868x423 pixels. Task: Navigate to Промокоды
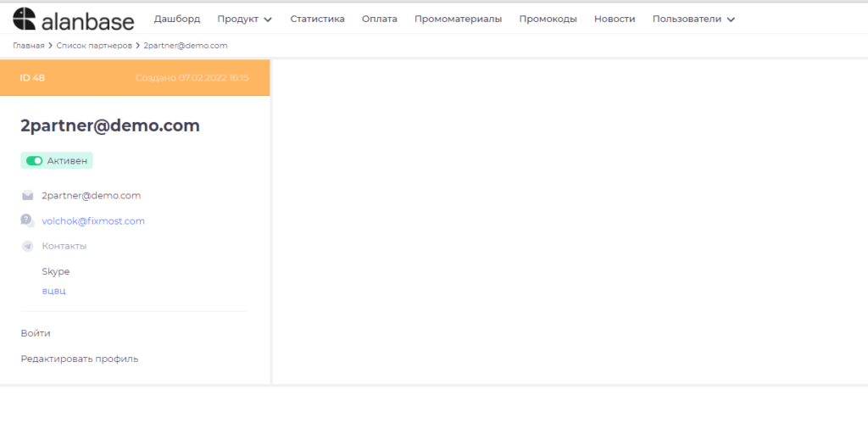tap(548, 19)
